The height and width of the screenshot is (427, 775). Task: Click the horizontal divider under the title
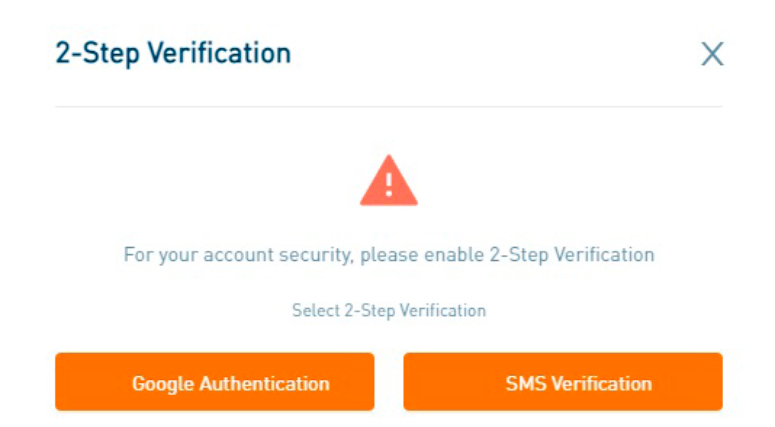tap(389, 106)
